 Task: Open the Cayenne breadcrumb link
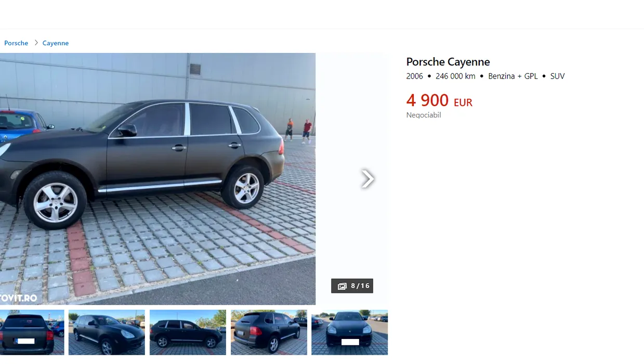tap(56, 43)
